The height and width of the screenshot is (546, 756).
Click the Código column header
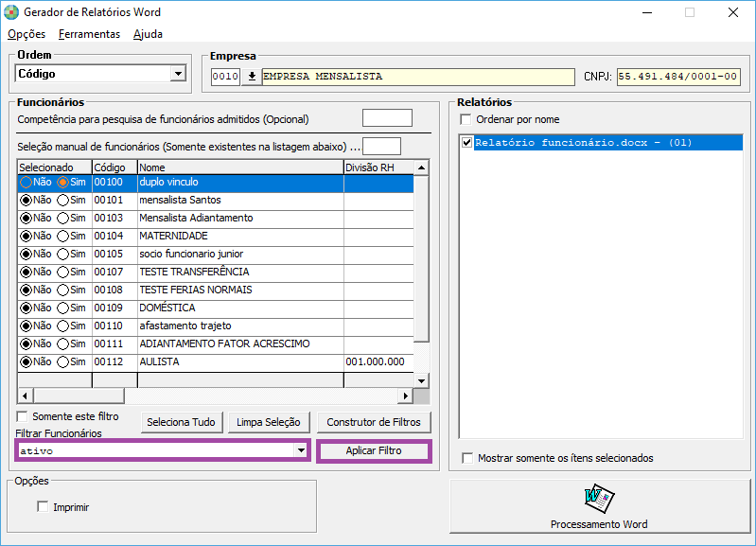[114, 167]
